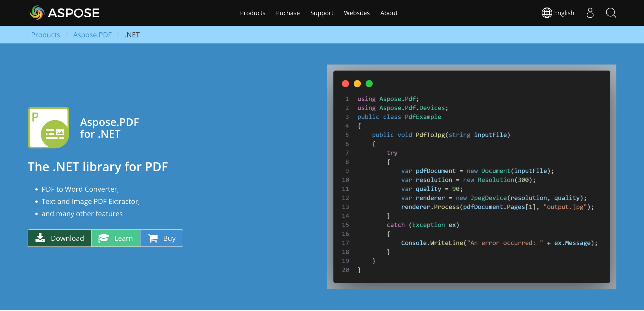
Task: Click 'var quality = 90;' code line
Action: tap(432, 189)
